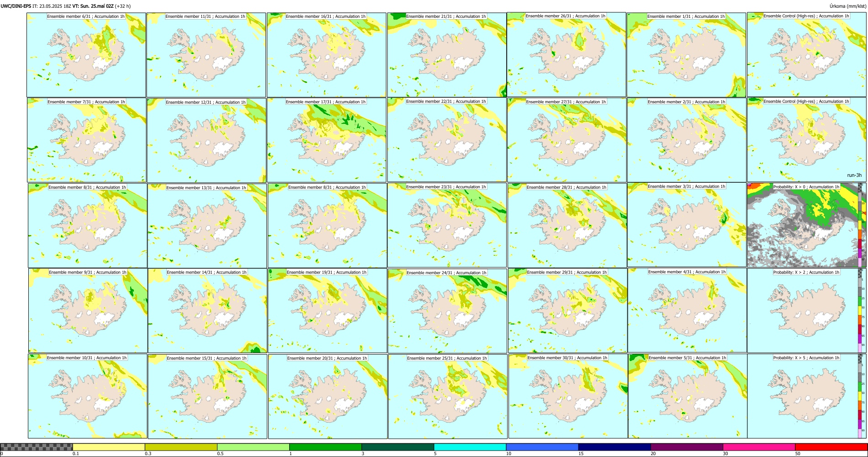This screenshot has width=868, height=457.
Task: Open the Ensemble member 3/31 map
Action: pyautogui.click(x=687, y=225)
